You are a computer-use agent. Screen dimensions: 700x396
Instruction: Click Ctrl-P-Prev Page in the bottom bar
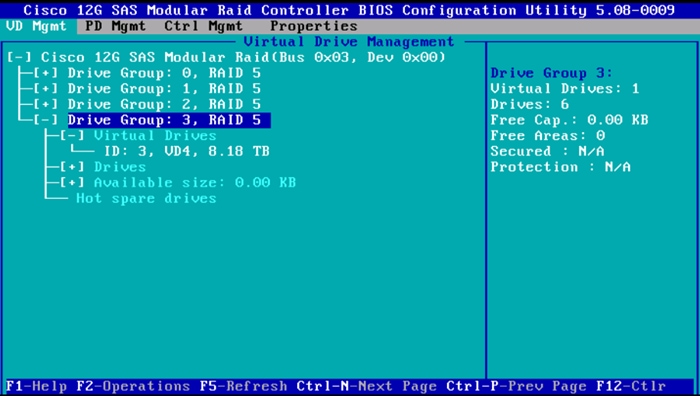[517, 386]
